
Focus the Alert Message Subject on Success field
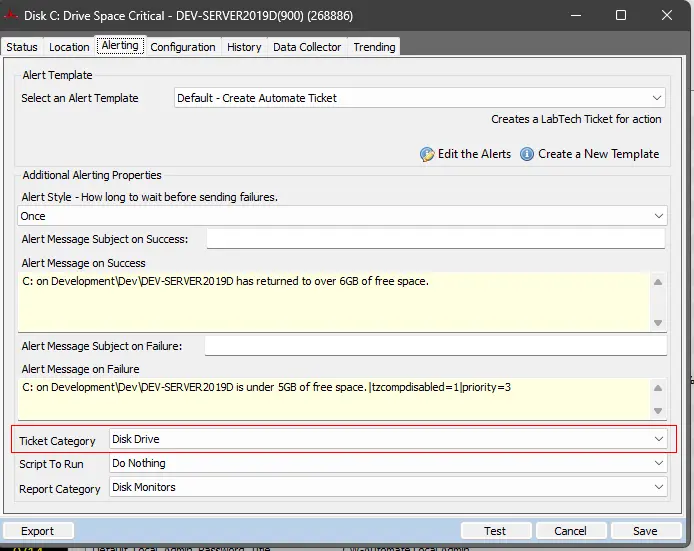coord(436,239)
